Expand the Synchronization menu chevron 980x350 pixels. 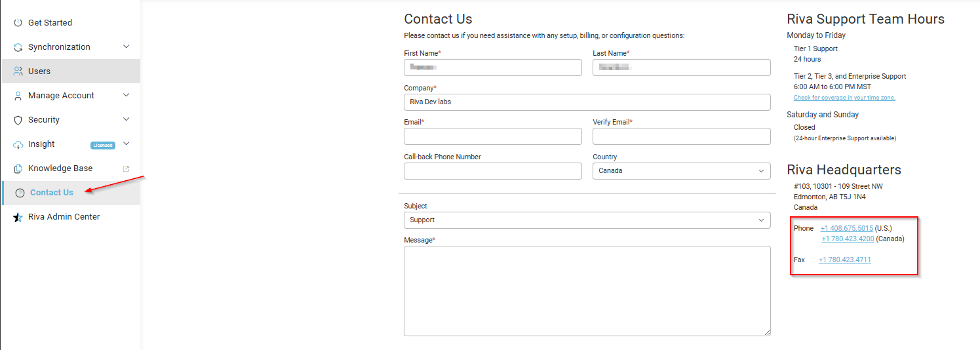coord(127,47)
